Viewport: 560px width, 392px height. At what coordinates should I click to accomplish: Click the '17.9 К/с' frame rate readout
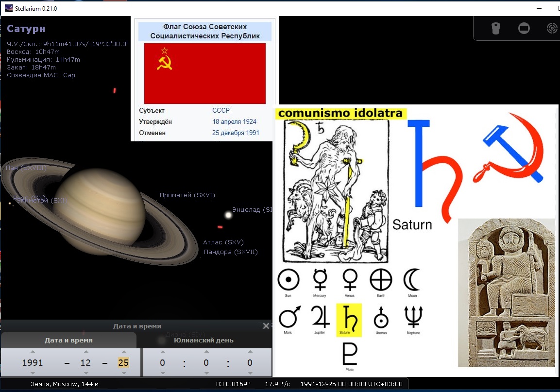coord(277,384)
